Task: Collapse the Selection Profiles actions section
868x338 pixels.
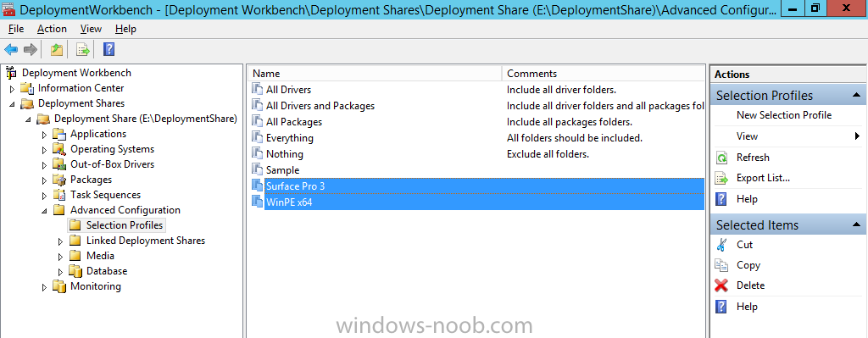Action: click(856, 95)
